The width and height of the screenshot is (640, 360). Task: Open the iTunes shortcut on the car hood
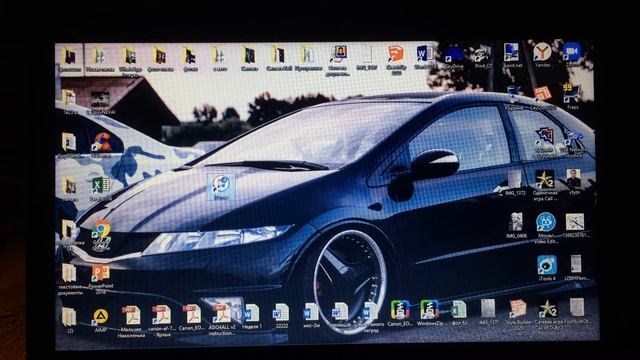pos(221,187)
